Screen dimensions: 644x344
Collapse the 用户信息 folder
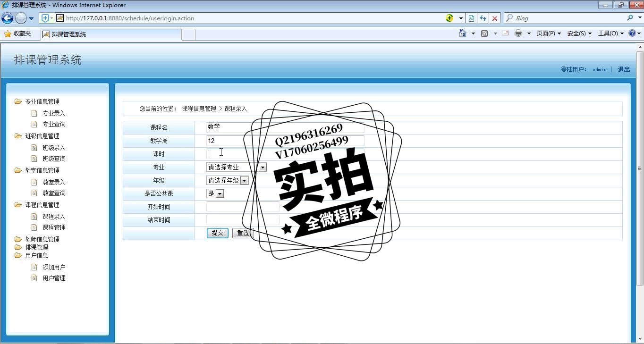pos(36,255)
